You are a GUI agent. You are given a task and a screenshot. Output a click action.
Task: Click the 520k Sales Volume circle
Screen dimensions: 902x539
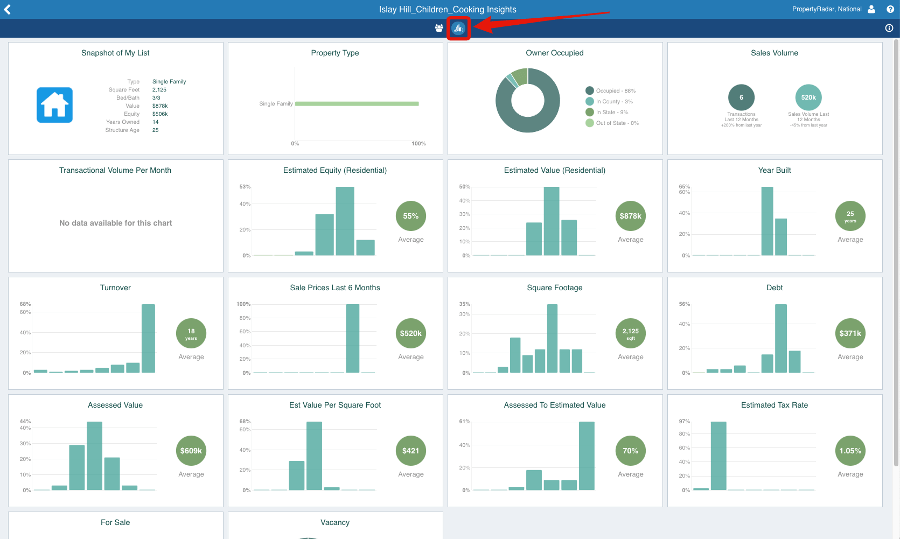coord(808,97)
